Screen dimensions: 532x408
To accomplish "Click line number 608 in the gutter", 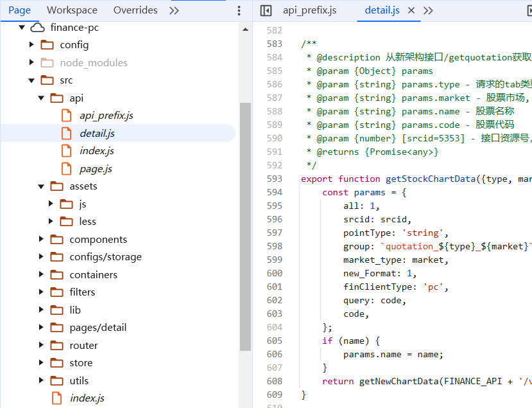I will click(x=275, y=381).
